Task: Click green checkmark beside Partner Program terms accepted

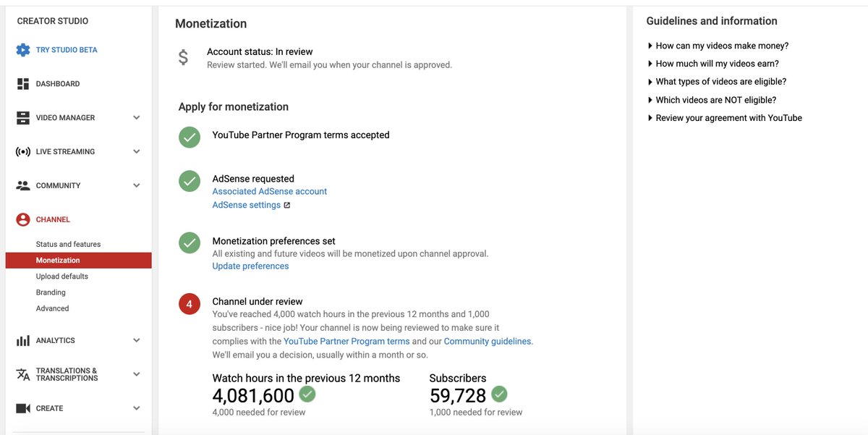Action: pyautogui.click(x=190, y=137)
